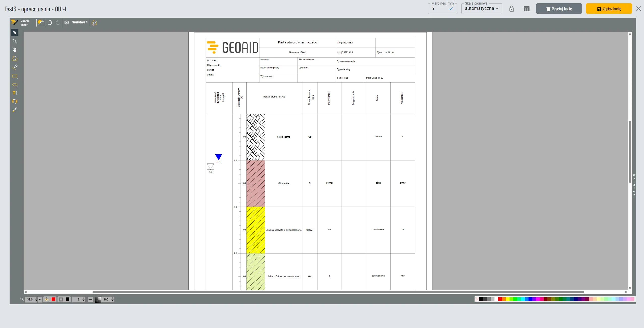Click the red fill color swatch
This screenshot has width=644, height=328.
coord(53,299)
